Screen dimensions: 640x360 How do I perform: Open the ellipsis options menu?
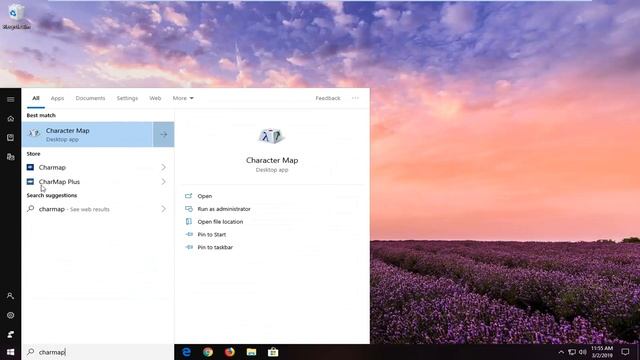355,98
